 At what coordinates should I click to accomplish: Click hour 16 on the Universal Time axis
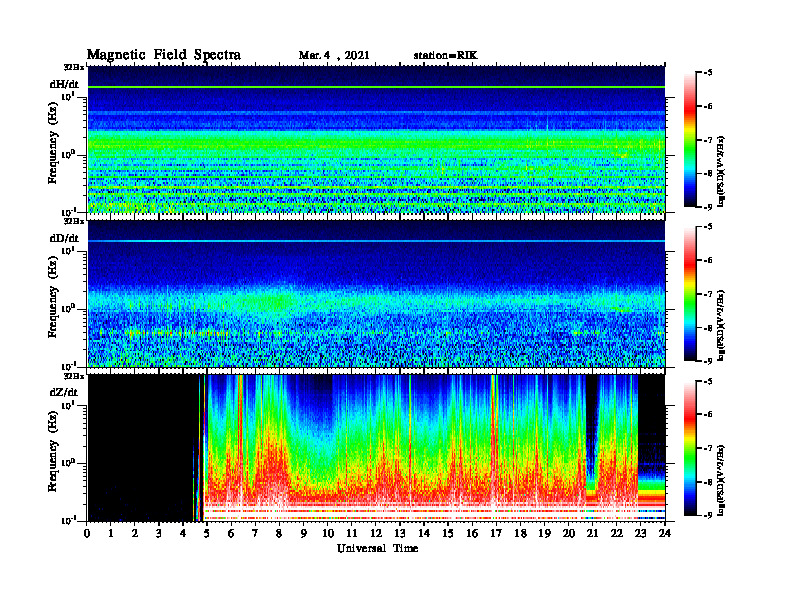472,533
